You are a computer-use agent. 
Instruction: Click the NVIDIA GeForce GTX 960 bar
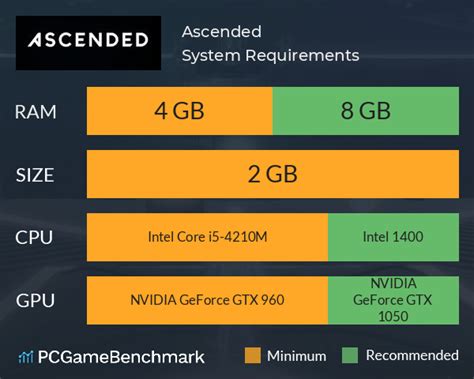(207, 300)
